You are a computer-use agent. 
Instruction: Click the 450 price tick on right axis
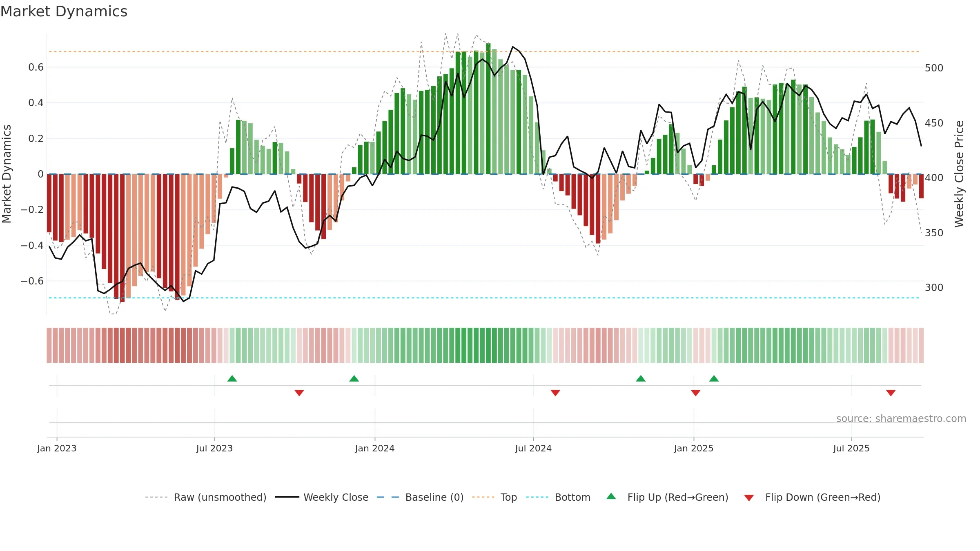934,123
